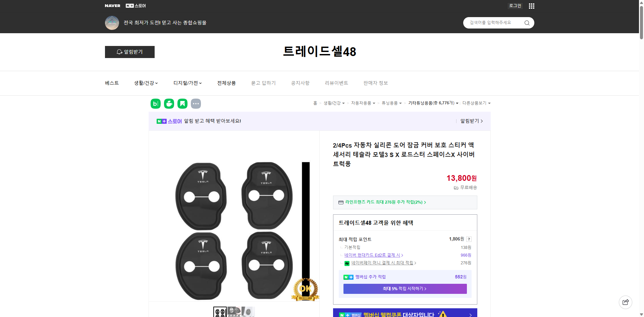This screenshot has height=317, width=644.
Task: Open the 네이버 현대카드 Ed2 payment link
Action: [x=372, y=255]
